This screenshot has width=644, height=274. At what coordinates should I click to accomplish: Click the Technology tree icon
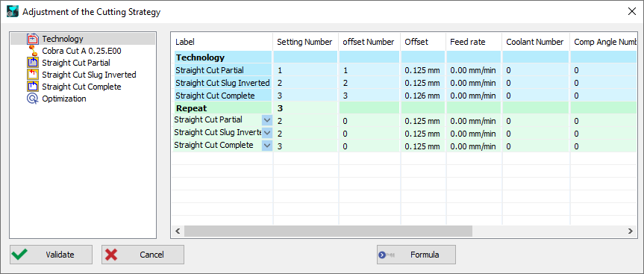click(x=32, y=39)
